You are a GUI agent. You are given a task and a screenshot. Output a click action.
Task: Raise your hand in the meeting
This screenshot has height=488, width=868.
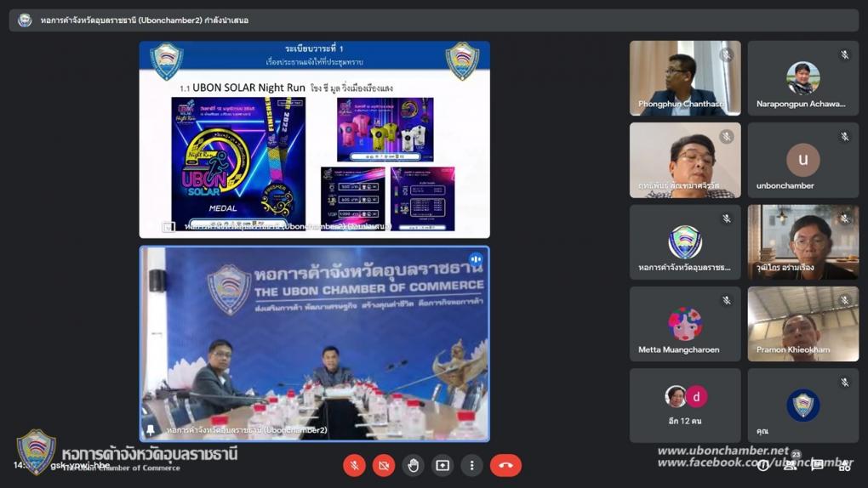point(413,465)
